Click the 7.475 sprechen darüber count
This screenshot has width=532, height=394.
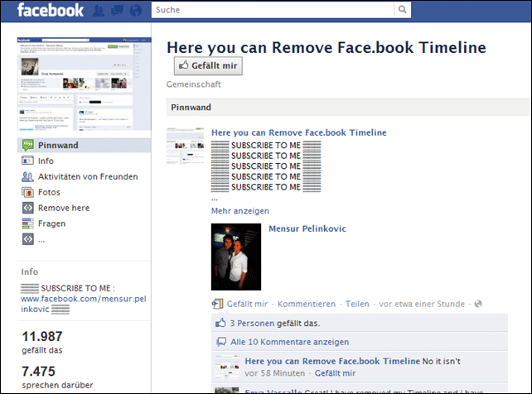(x=57, y=377)
